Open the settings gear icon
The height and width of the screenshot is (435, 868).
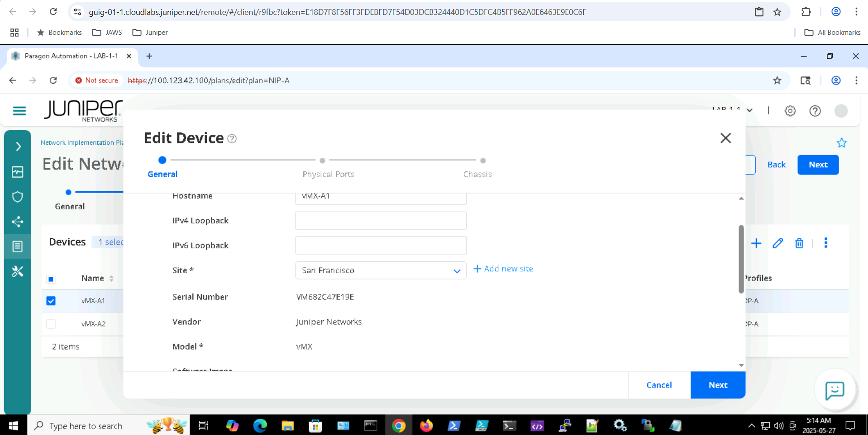tap(790, 111)
